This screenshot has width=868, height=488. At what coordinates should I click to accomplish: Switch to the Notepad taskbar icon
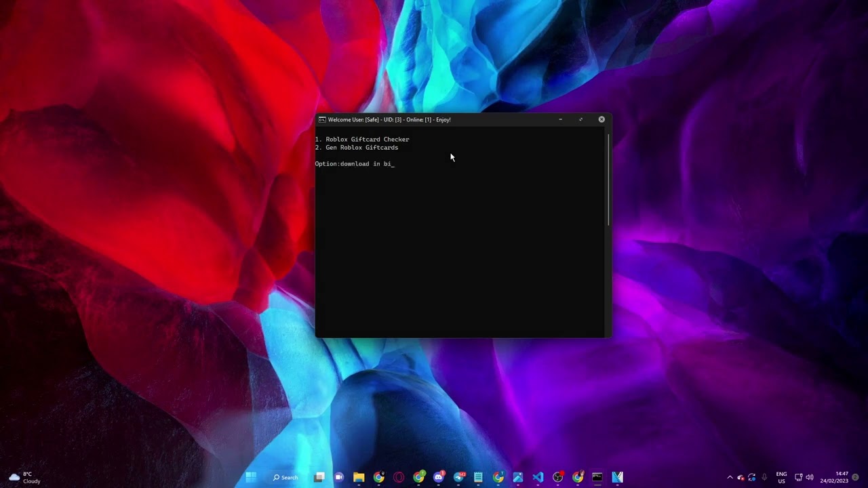tap(478, 477)
